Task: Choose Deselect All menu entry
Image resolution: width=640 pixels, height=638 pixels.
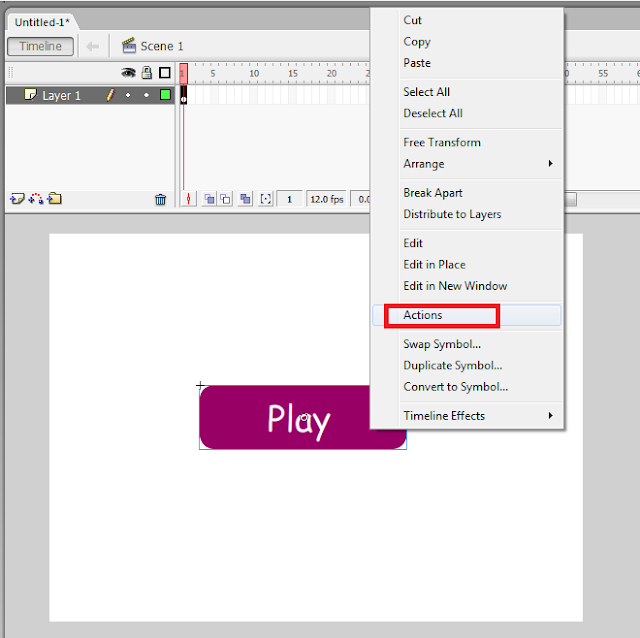Action: (x=467, y=113)
